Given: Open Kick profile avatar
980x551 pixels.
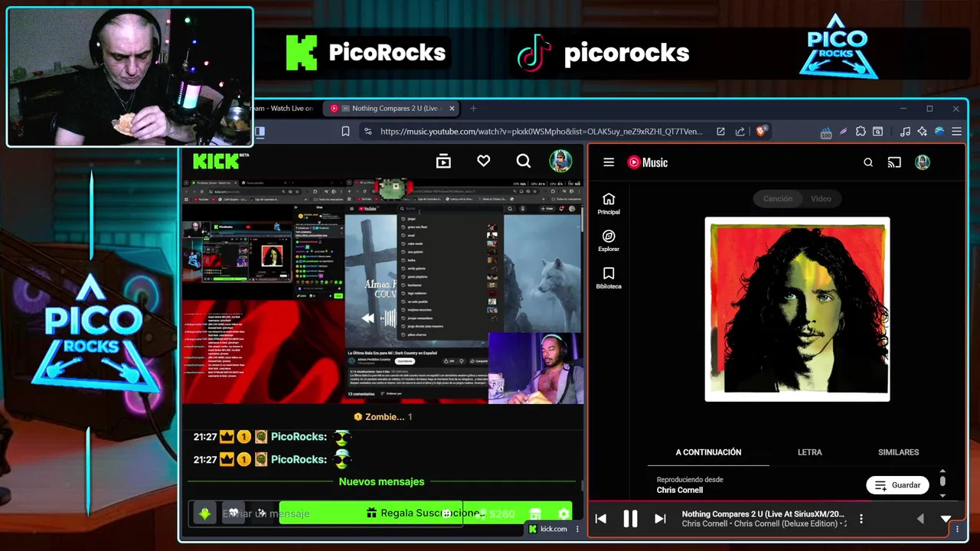Looking at the screenshot, I should [x=560, y=161].
